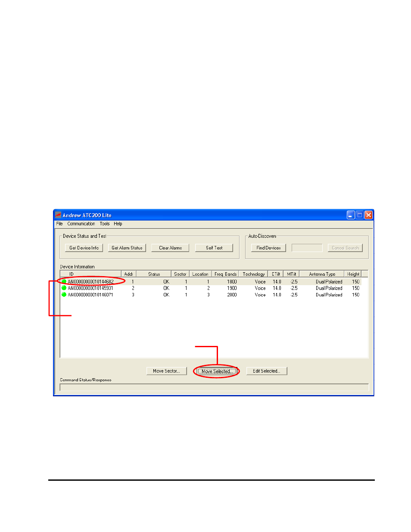Screen dimensions: 411x532
Task: Click the 14.0 ETilt value in the 2000 row
Action: click(x=277, y=295)
